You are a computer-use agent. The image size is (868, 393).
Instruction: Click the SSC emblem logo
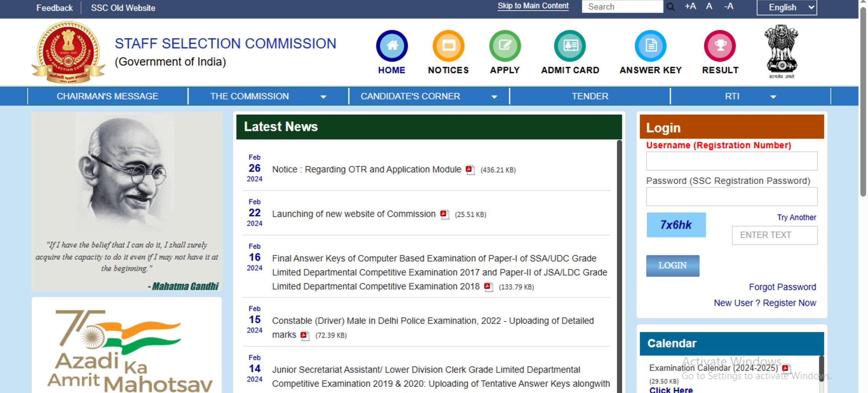(68, 52)
